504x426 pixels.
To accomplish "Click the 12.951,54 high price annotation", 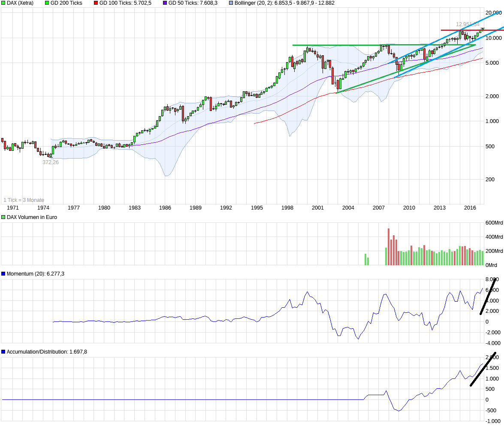I will (x=468, y=24).
